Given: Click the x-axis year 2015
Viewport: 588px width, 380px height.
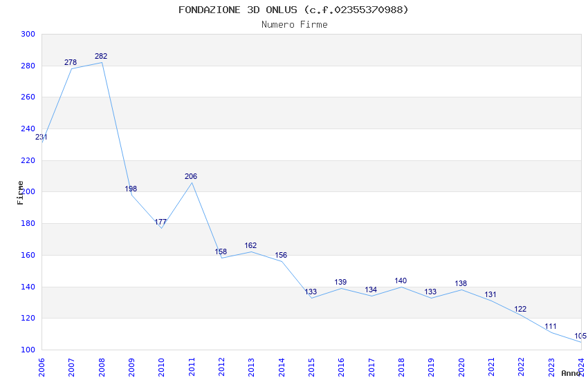Looking at the screenshot, I should pyautogui.click(x=311, y=368).
